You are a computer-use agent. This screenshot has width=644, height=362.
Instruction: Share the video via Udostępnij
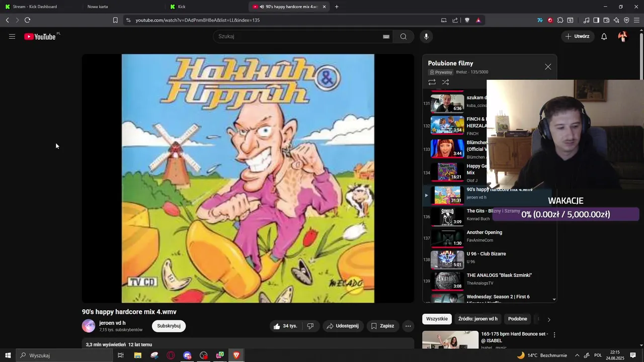(343, 326)
